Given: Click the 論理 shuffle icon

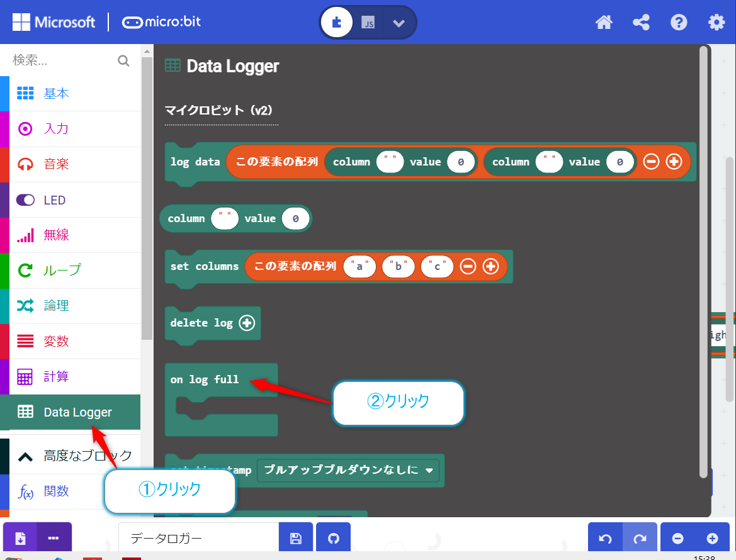Looking at the screenshot, I should pos(25,306).
